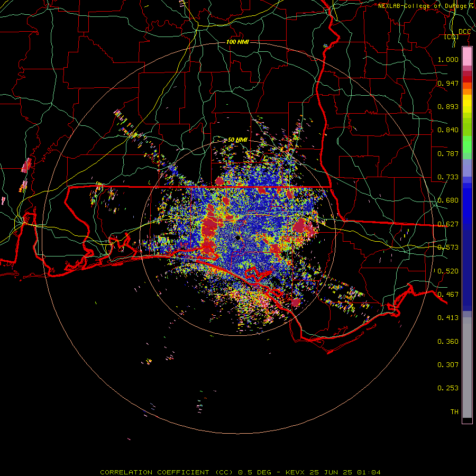Click the DCC product label
Image resolution: width=476 pixels, height=476 pixels.
(464, 32)
